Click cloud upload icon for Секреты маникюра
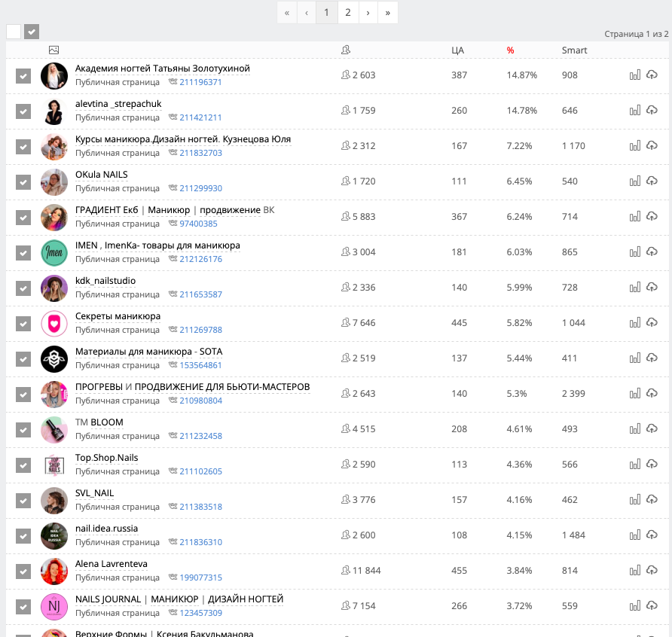Image resolution: width=672 pixels, height=637 pixels. (x=652, y=322)
